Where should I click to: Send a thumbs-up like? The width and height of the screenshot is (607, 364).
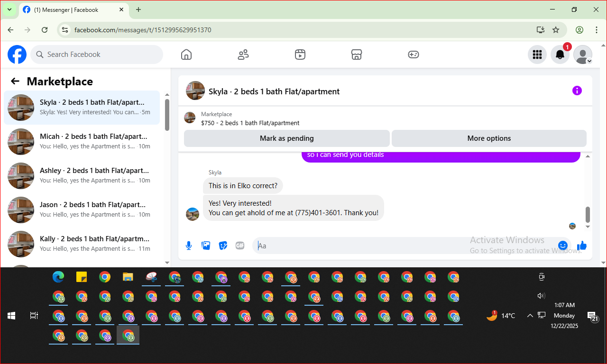582,246
